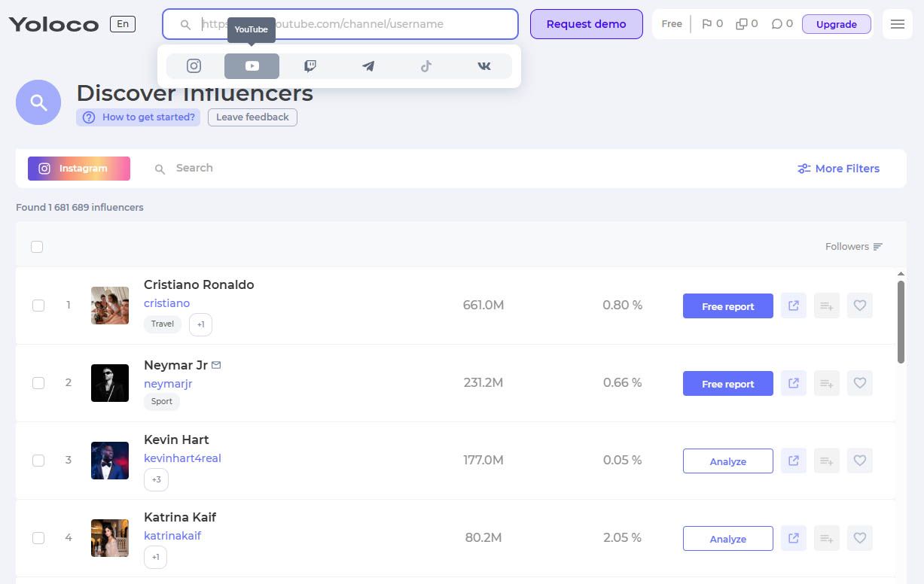The image size is (924, 584).
Task: Open the cristiano username link
Action: point(166,303)
